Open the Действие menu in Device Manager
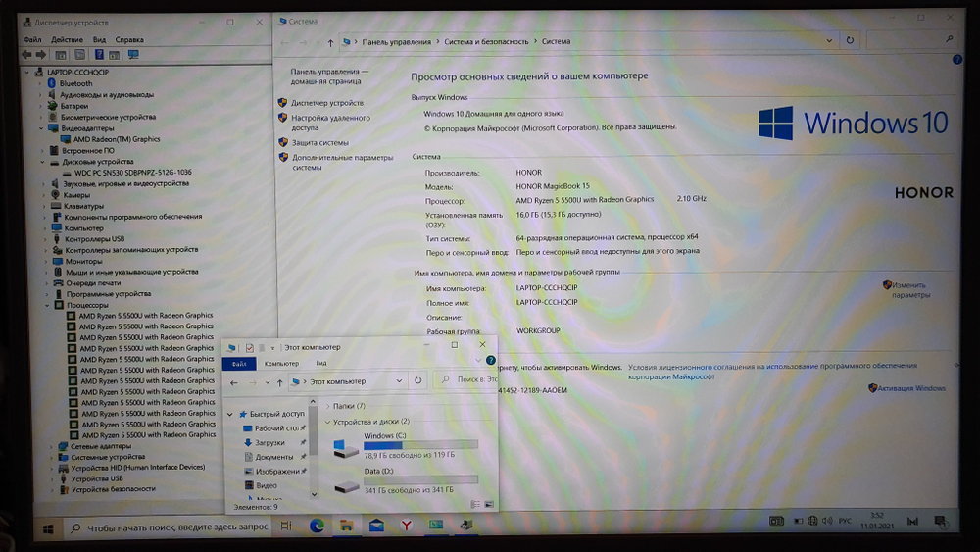 67,39
